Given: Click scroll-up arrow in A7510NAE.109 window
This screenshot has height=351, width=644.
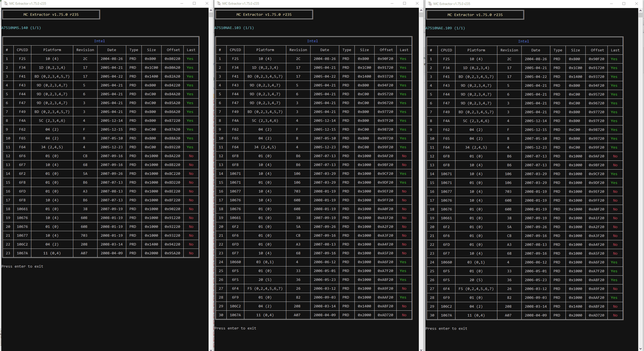Looking at the screenshot, I should click(640, 10).
